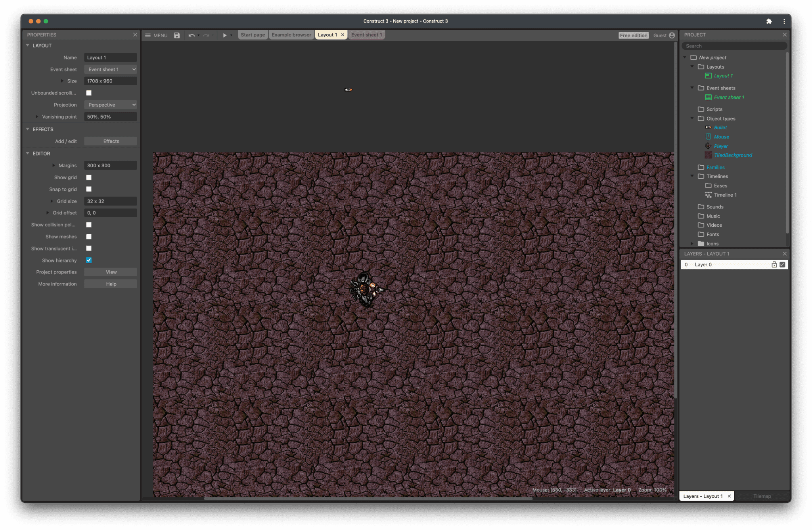Select Perspective projection dropdown

(x=110, y=105)
